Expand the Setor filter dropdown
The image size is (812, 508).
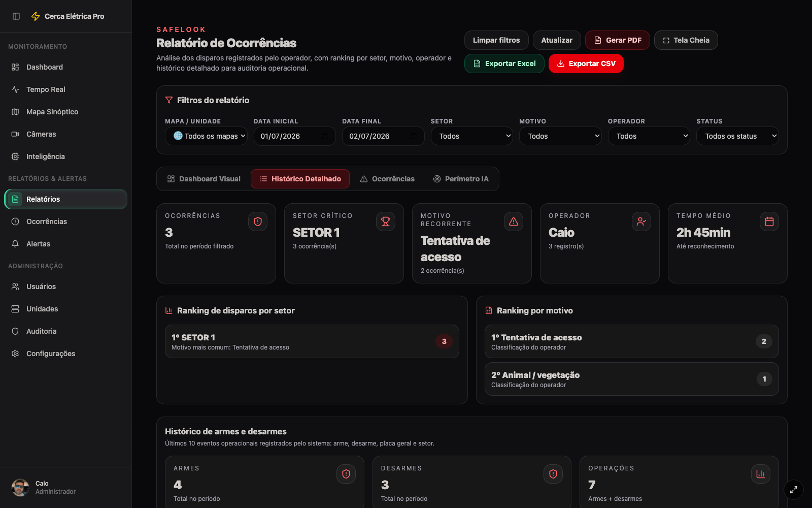(x=472, y=136)
